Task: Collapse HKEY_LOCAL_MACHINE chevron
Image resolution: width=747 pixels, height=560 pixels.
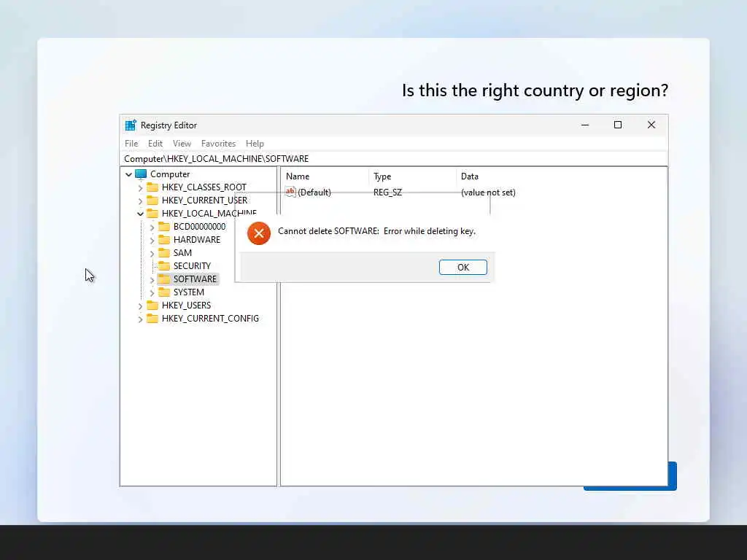Action: 140,214
